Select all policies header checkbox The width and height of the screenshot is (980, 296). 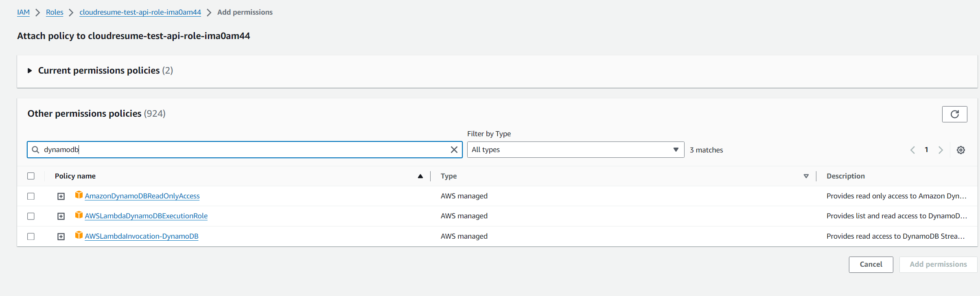(31, 176)
